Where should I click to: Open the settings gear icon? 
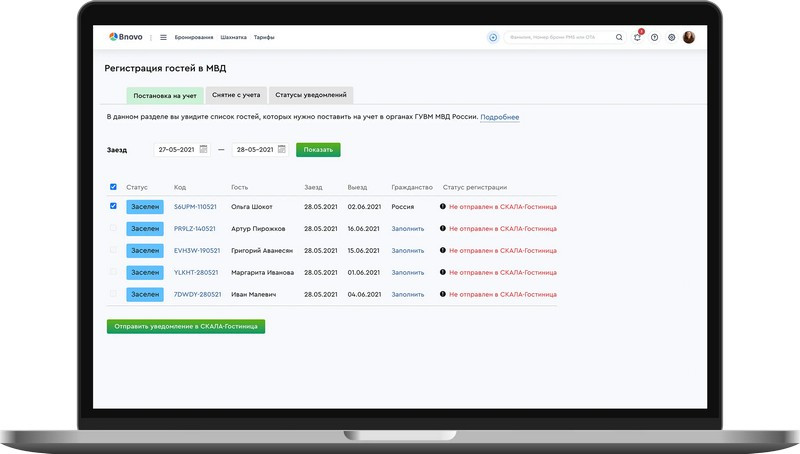click(x=671, y=37)
